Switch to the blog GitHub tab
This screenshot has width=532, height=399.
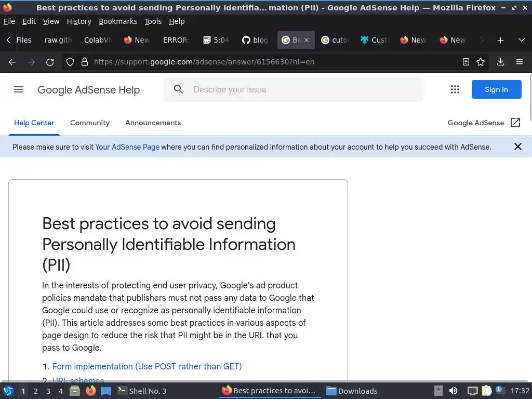tap(256, 40)
